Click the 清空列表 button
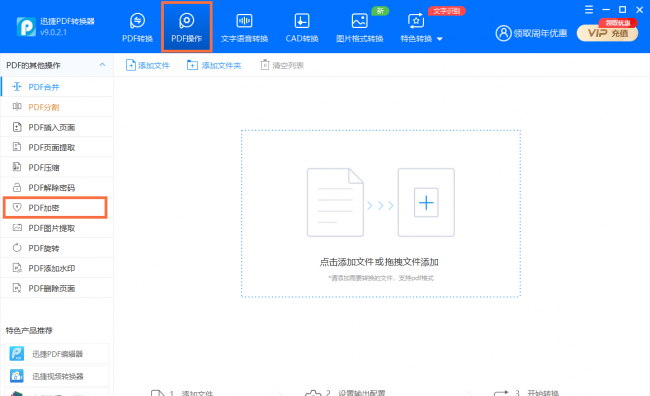This screenshot has height=396, width=650. click(282, 65)
